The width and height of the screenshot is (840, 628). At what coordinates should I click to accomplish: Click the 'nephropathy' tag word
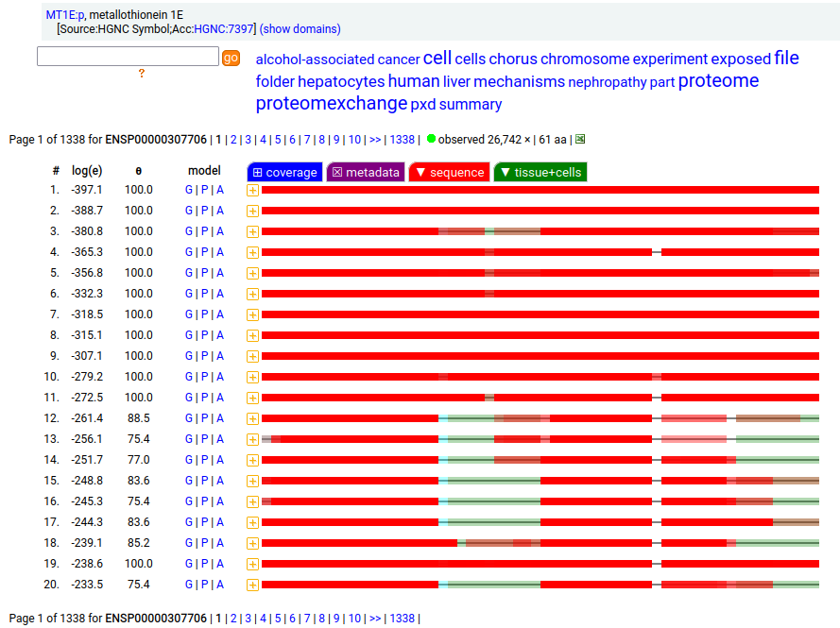point(608,82)
